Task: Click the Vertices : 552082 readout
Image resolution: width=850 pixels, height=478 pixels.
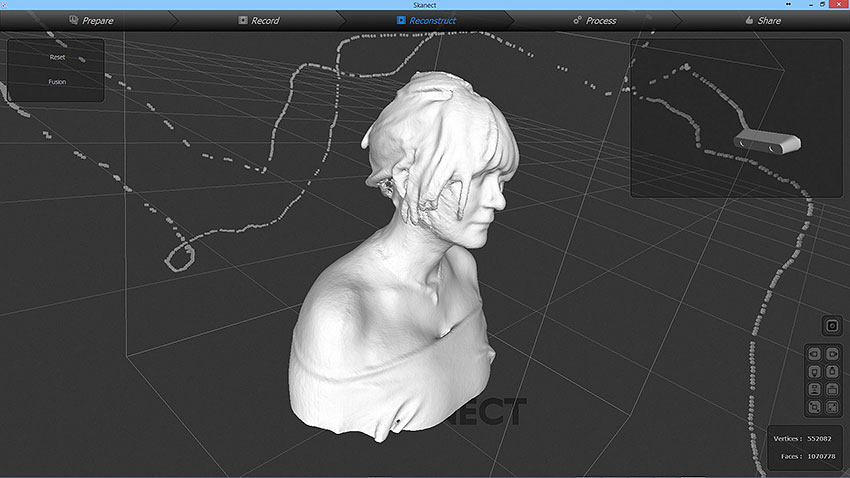Action: [x=802, y=438]
